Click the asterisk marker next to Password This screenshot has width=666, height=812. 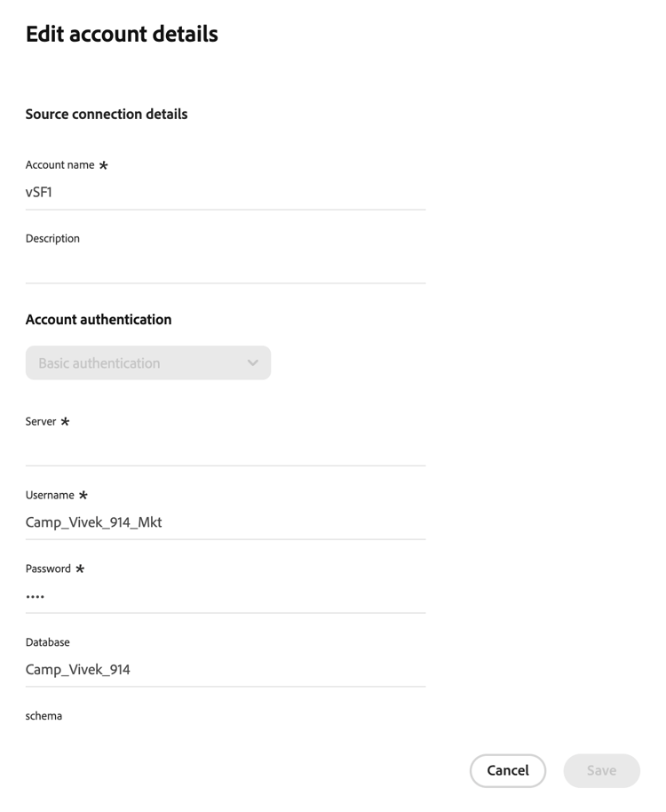pos(80,569)
